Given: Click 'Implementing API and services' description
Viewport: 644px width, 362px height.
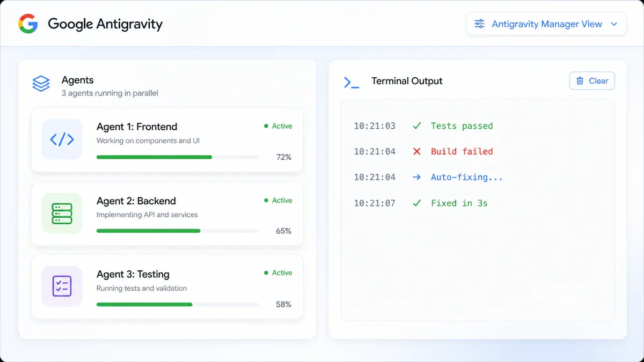Looking at the screenshot, I should point(147,215).
